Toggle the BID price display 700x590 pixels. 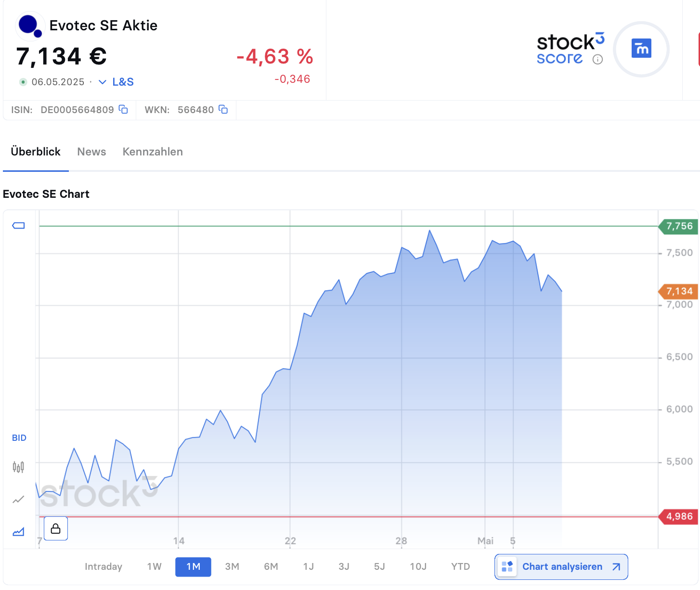(x=19, y=438)
